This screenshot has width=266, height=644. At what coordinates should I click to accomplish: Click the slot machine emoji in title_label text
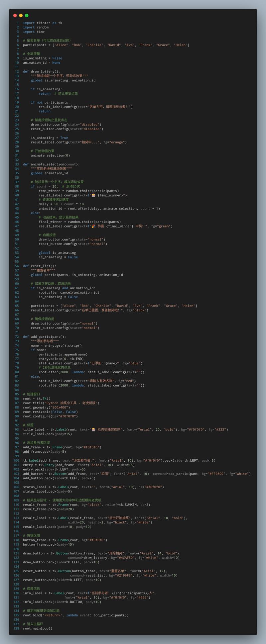(x=93, y=429)
